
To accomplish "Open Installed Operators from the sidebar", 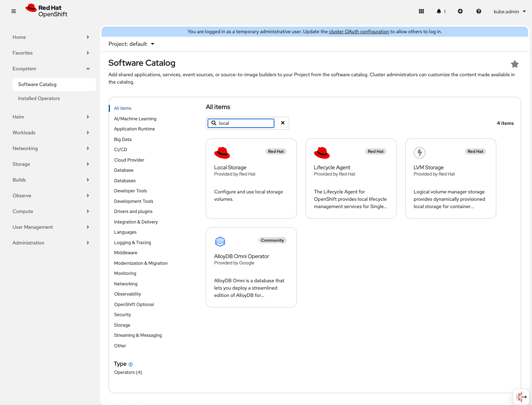I will 39,98.
